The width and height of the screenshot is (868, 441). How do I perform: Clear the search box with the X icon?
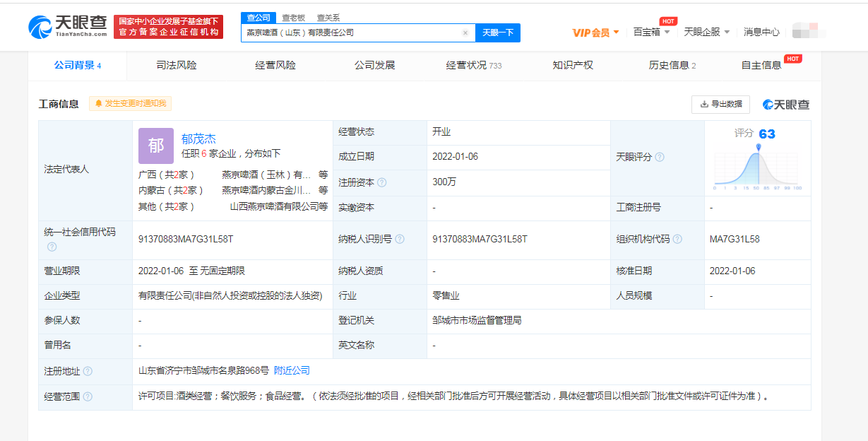point(465,33)
